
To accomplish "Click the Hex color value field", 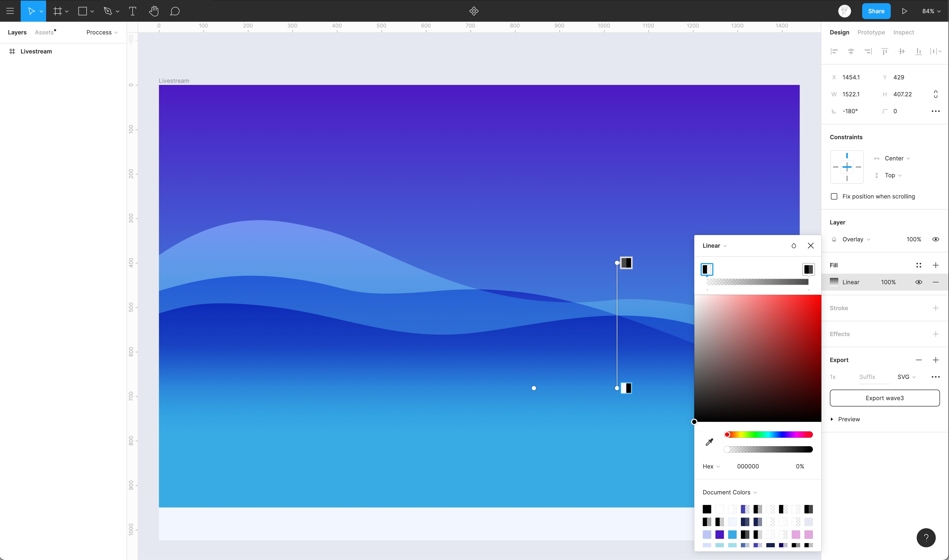I will pos(748,466).
